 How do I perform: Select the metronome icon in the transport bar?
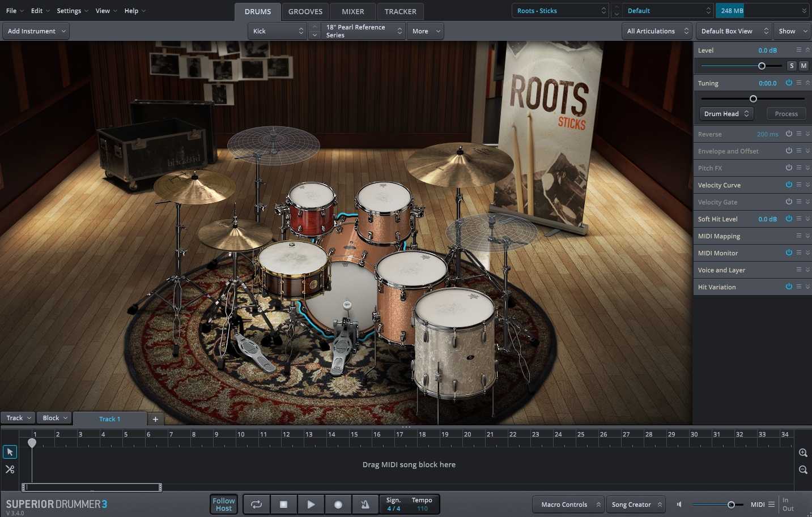click(x=365, y=504)
